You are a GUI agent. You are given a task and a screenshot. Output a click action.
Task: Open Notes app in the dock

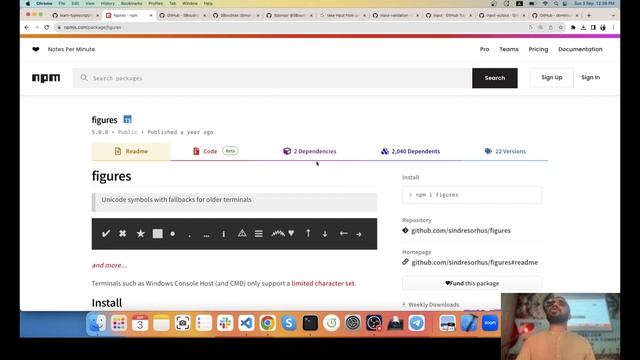(161, 323)
